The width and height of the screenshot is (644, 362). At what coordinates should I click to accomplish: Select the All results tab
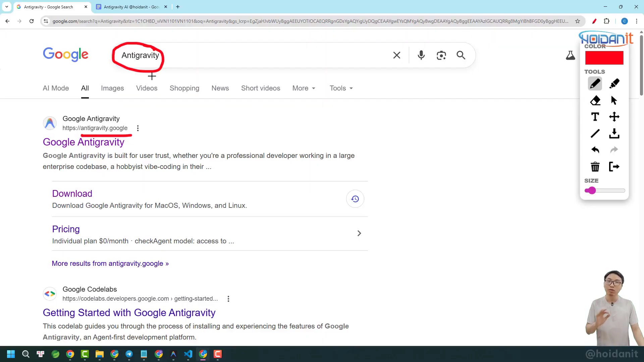[85, 88]
